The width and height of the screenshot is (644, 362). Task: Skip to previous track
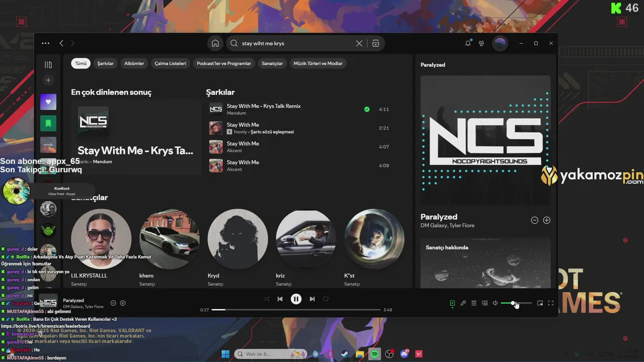(280, 299)
